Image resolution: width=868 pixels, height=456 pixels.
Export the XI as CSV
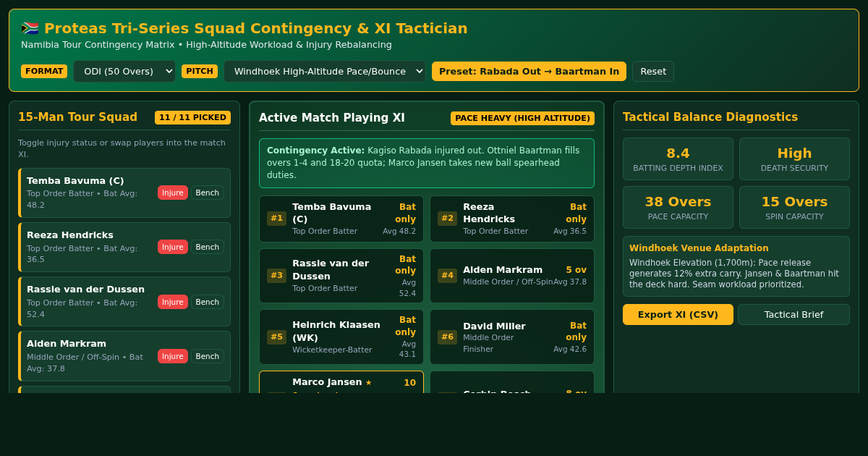pos(678,314)
